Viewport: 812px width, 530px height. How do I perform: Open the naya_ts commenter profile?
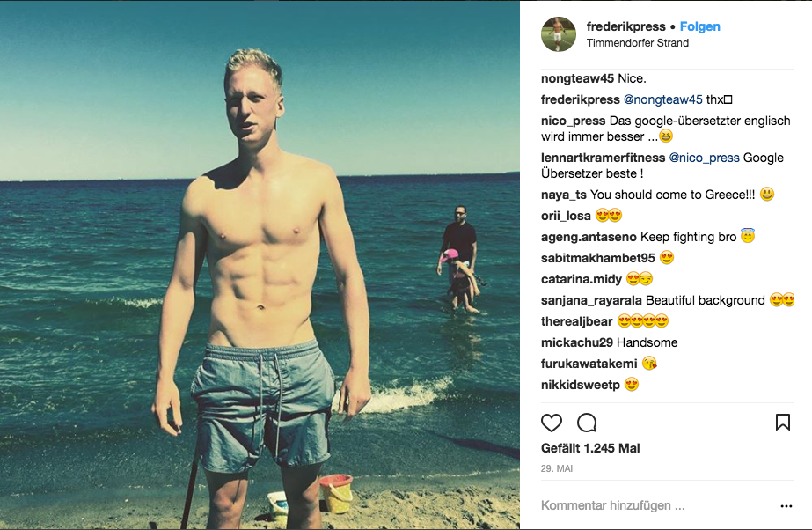(563, 195)
